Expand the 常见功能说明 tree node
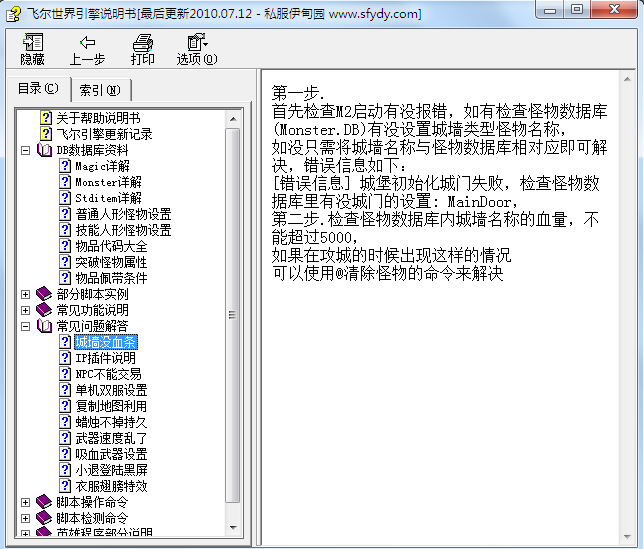644x549 pixels. tap(26, 310)
